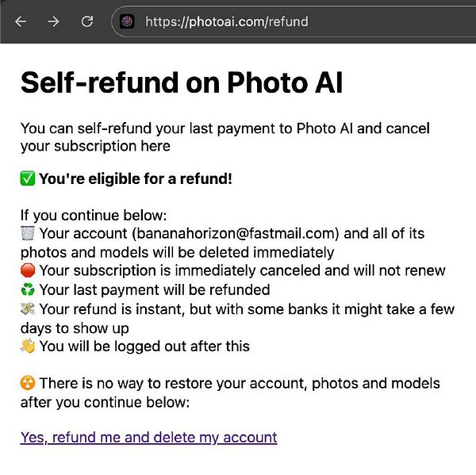Click the Photo AI site icon in address bar
This screenshot has height=475, width=476.
coord(127,21)
